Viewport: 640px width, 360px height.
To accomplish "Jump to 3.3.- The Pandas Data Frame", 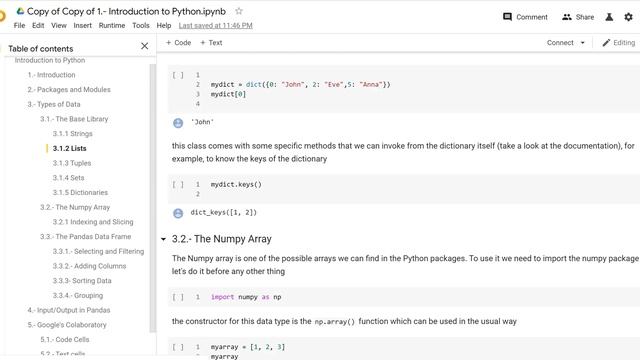I will [85, 236].
